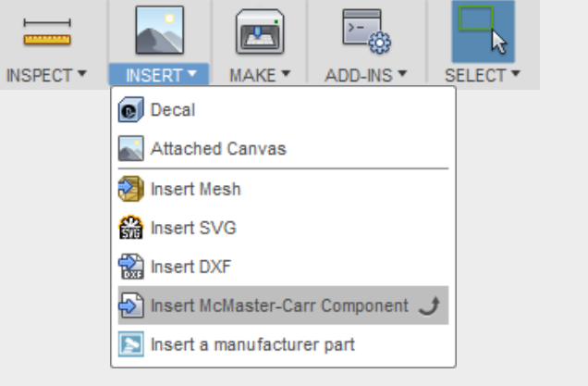Image resolution: width=588 pixels, height=386 pixels.
Task: Click the manufacturer part icon
Action: [130, 344]
